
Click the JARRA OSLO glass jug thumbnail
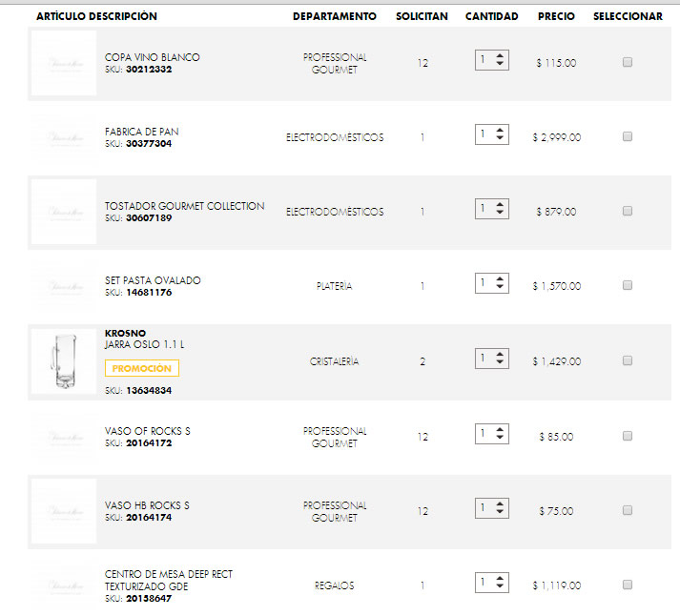[x=64, y=361]
